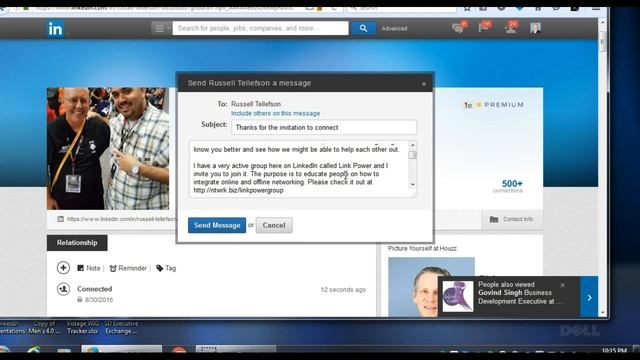Add a Tag to this contact
640x360 pixels.
click(166, 268)
